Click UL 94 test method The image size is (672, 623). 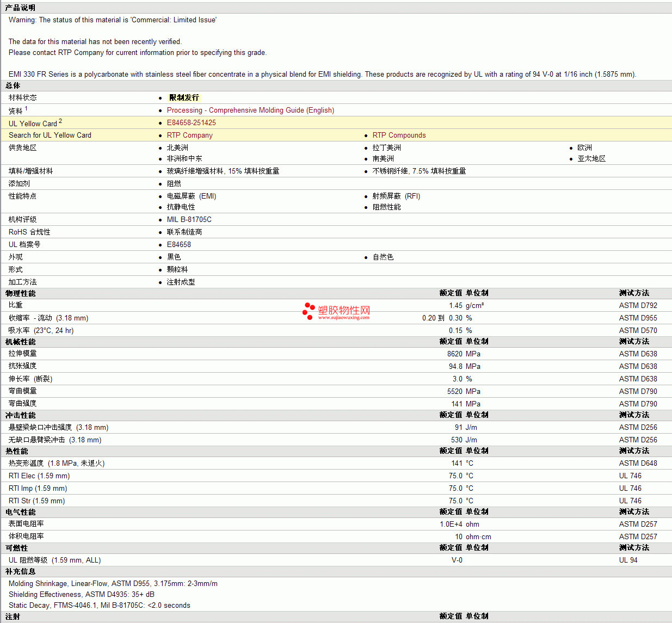coord(628,560)
